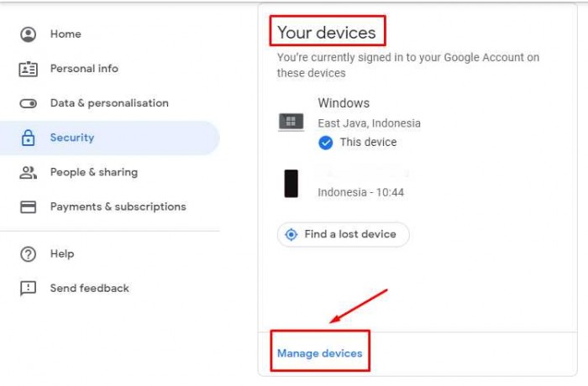Open Send feedback option
Viewport: 588px width, 386px height.
pyautogui.click(x=90, y=288)
